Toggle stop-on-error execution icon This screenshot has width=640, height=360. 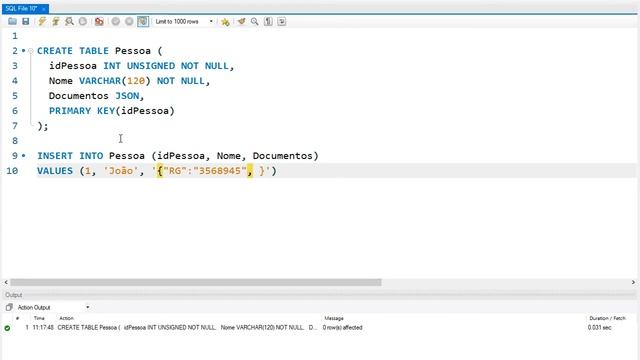pyautogui.click(x=99, y=21)
